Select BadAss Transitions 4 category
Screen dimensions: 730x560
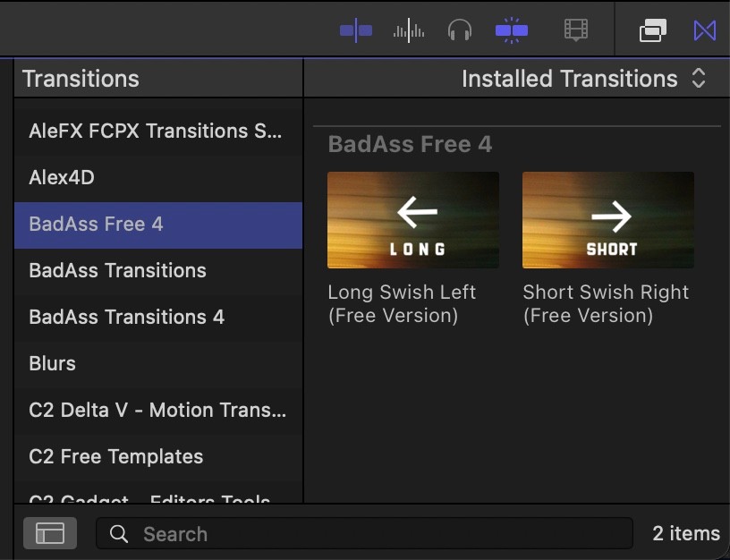pyautogui.click(x=158, y=317)
